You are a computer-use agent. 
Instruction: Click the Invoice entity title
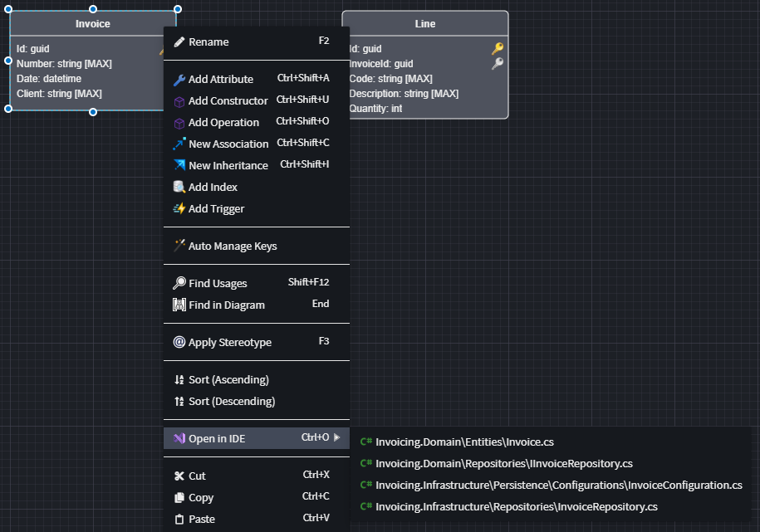(x=92, y=24)
